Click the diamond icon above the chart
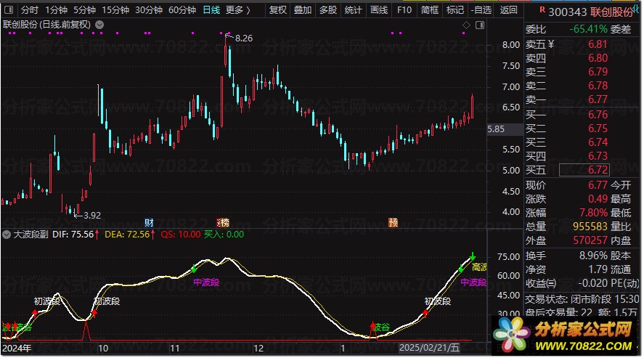This screenshot has height=358, width=644. (x=466, y=25)
